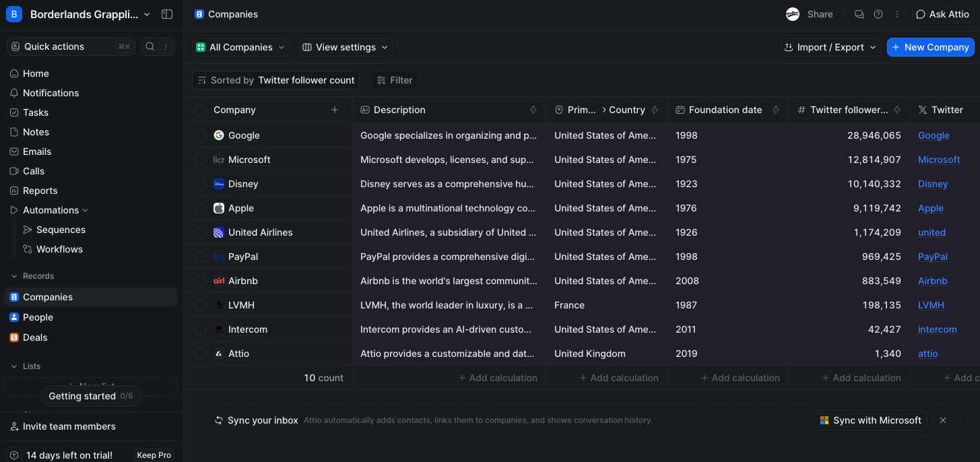Viewport: 980px width, 462px height.
Task: Click the Microsoft company logo
Action: [x=219, y=160]
